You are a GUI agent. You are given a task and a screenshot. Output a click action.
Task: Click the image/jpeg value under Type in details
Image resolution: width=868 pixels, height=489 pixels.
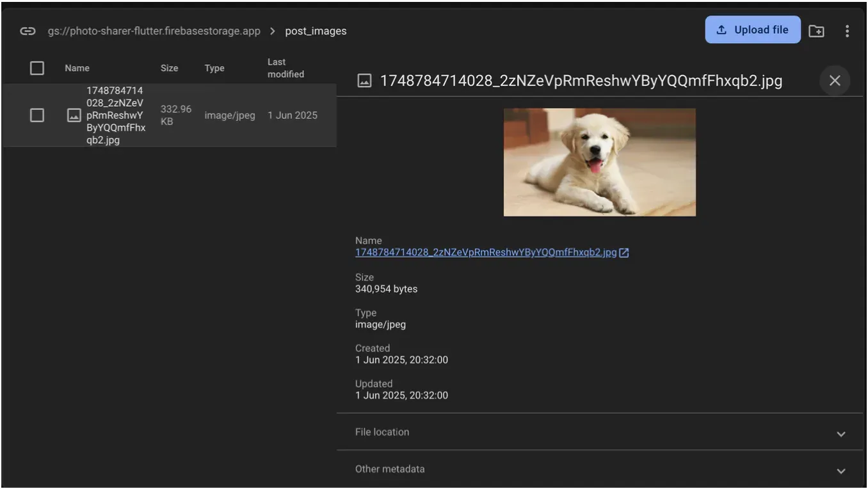click(380, 325)
